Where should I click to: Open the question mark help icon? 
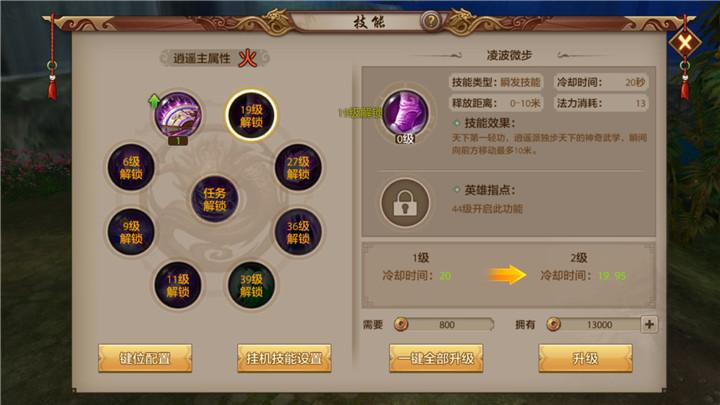click(431, 21)
